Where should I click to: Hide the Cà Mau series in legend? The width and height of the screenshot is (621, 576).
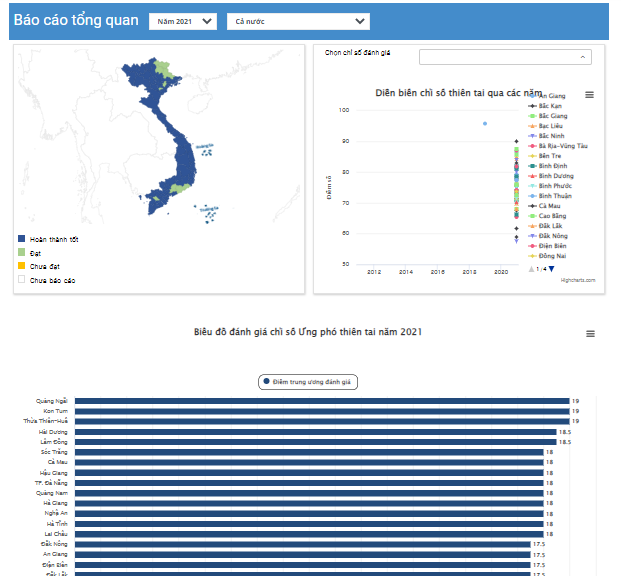[549, 206]
